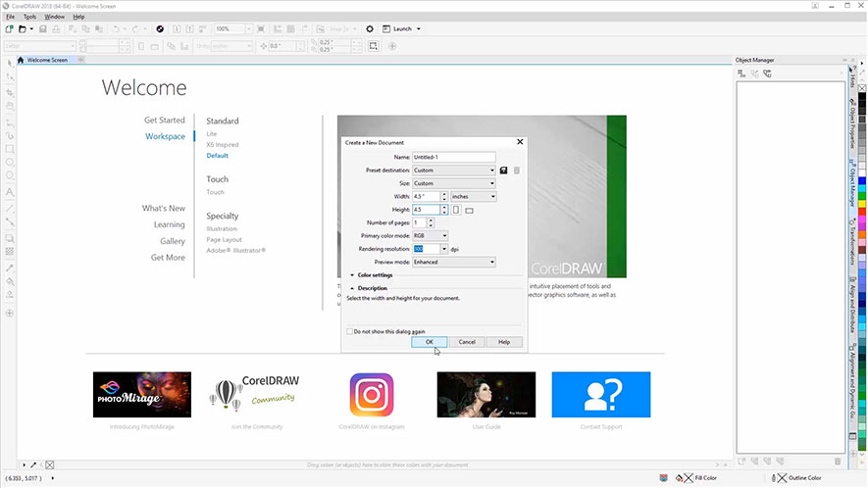Open the Preview mode dropdown
The width and height of the screenshot is (868, 488).
(x=453, y=262)
